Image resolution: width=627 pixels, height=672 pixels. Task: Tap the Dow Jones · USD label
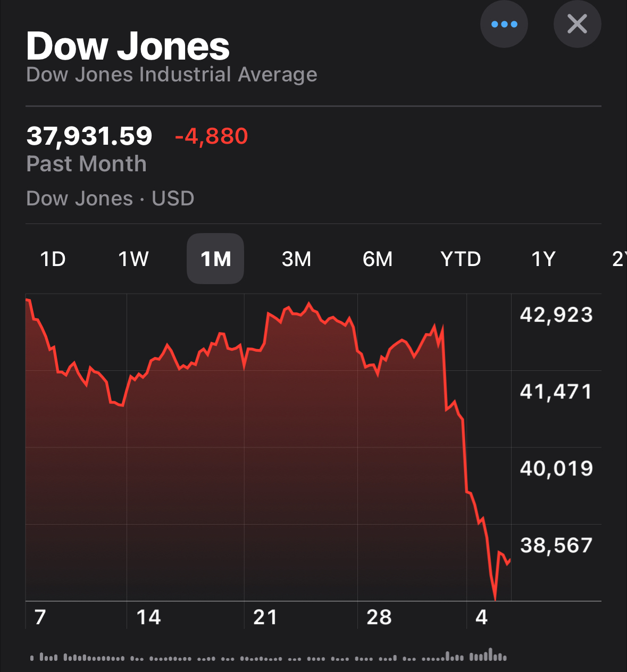pyautogui.click(x=110, y=198)
